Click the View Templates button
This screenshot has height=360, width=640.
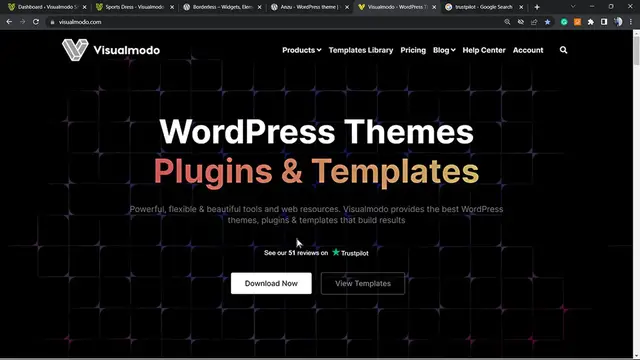(363, 283)
